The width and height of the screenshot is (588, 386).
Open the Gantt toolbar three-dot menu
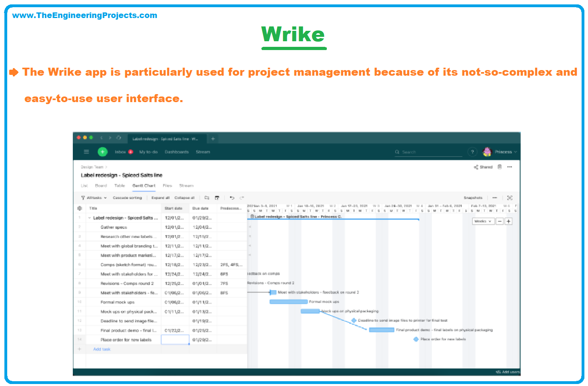(495, 198)
